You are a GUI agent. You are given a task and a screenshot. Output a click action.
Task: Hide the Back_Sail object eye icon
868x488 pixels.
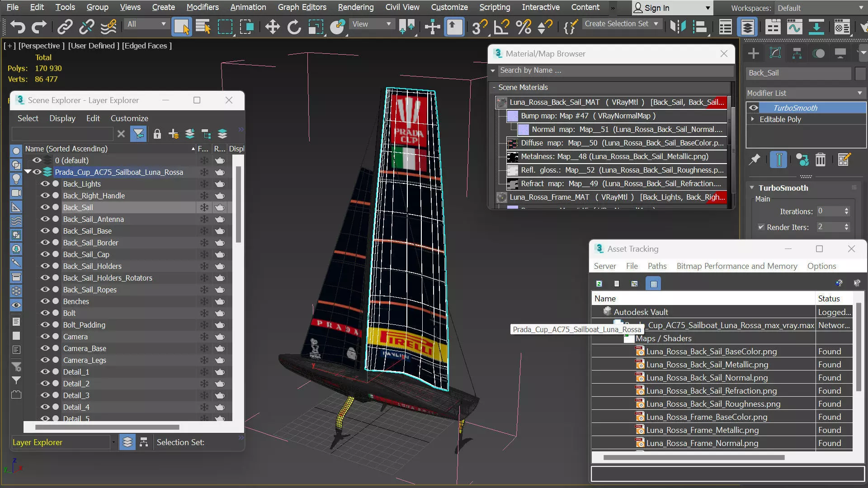(45, 207)
